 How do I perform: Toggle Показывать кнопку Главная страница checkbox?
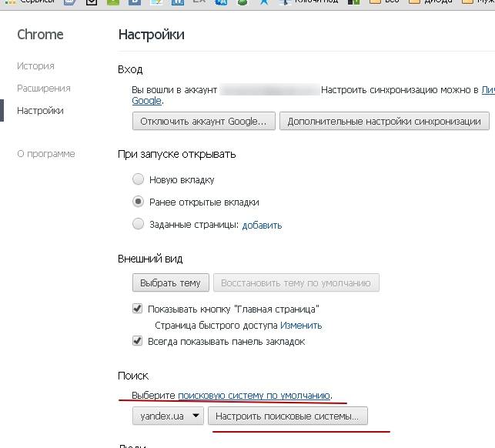pos(137,308)
